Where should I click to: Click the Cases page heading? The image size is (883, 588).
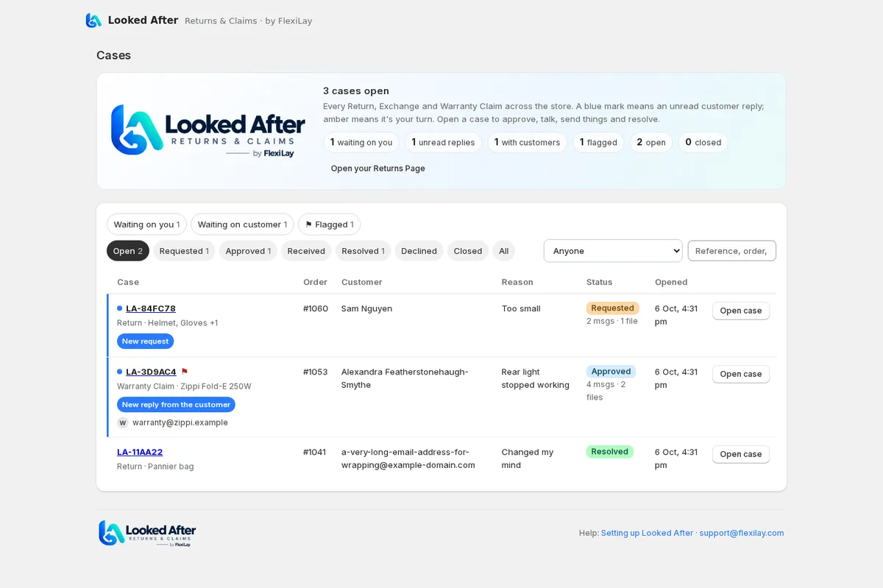(x=114, y=55)
